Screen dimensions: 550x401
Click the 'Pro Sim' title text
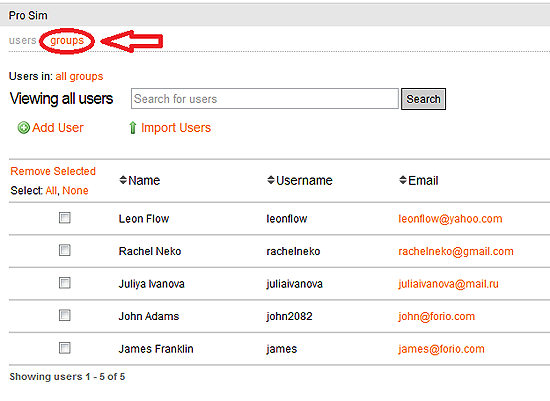point(28,15)
